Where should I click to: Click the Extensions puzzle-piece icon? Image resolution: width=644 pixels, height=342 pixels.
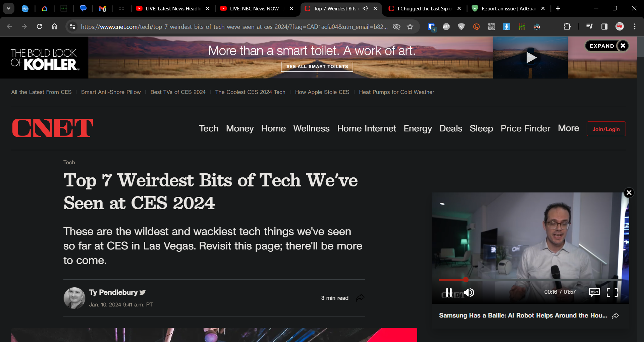click(567, 26)
